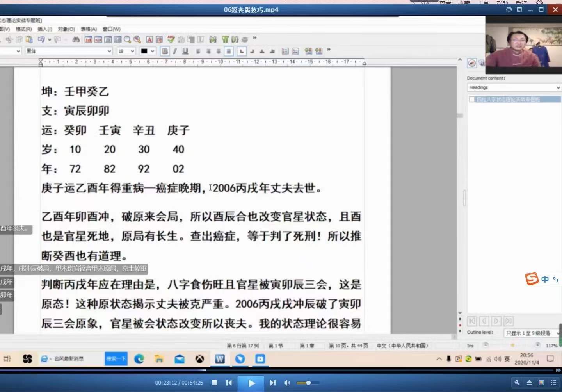
Task: Click the zoom magnifier icon in the toolbar
Action: pos(127,39)
